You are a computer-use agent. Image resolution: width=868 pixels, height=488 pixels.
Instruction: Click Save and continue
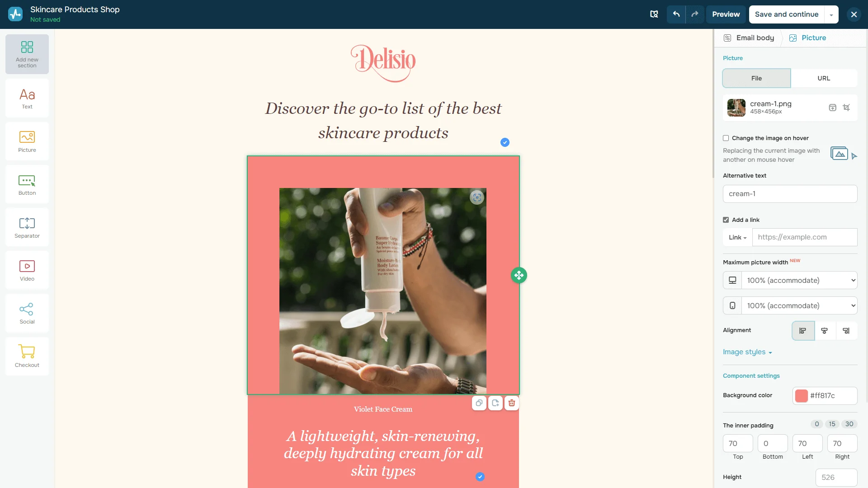786,14
